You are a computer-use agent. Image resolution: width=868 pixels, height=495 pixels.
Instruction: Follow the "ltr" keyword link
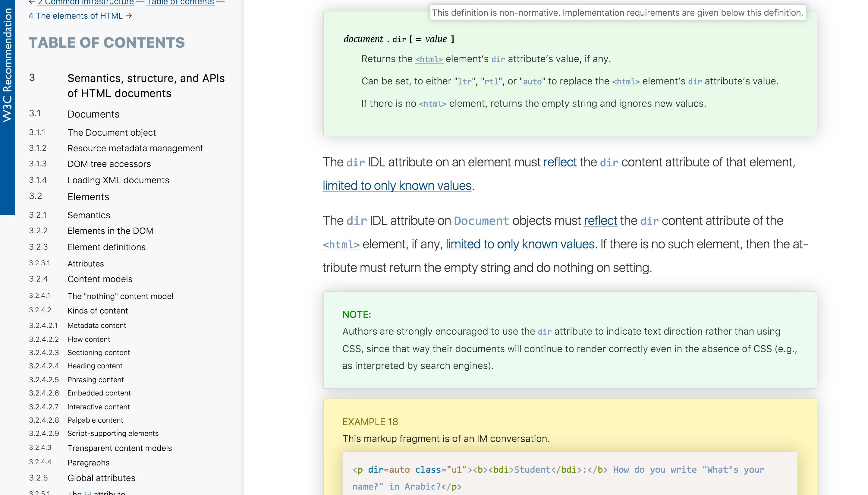coord(464,82)
